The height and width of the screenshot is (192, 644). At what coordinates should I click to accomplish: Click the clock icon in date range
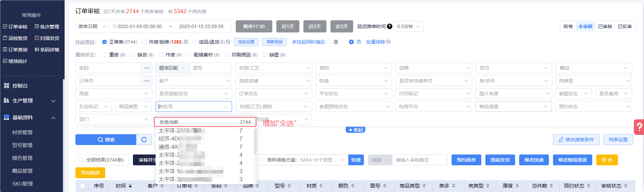(115, 26)
